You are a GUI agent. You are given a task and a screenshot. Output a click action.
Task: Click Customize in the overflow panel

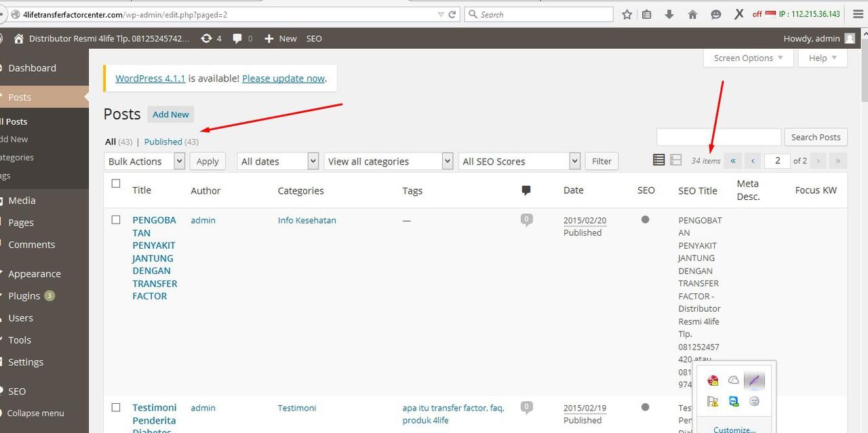734,429
